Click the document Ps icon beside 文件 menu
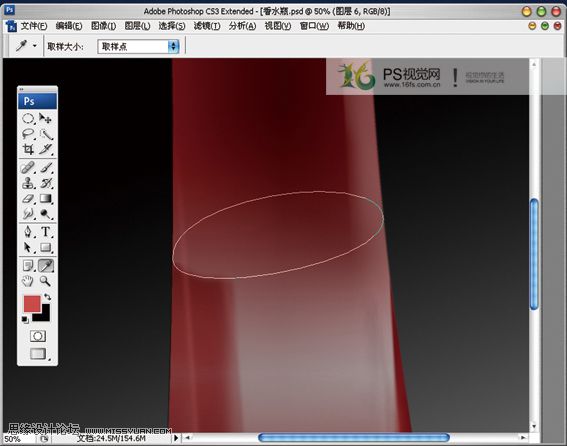567x446 pixels. coord(12,26)
